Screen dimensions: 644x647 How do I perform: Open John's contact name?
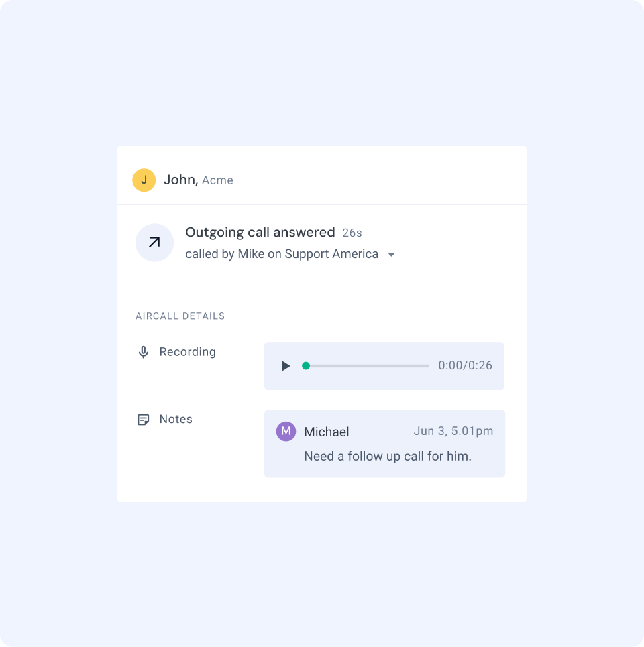pos(178,180)
